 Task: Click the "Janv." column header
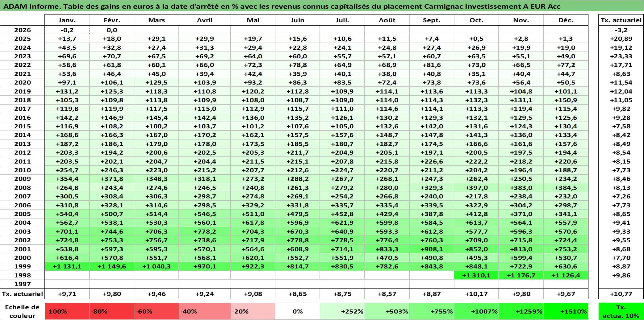67,20
